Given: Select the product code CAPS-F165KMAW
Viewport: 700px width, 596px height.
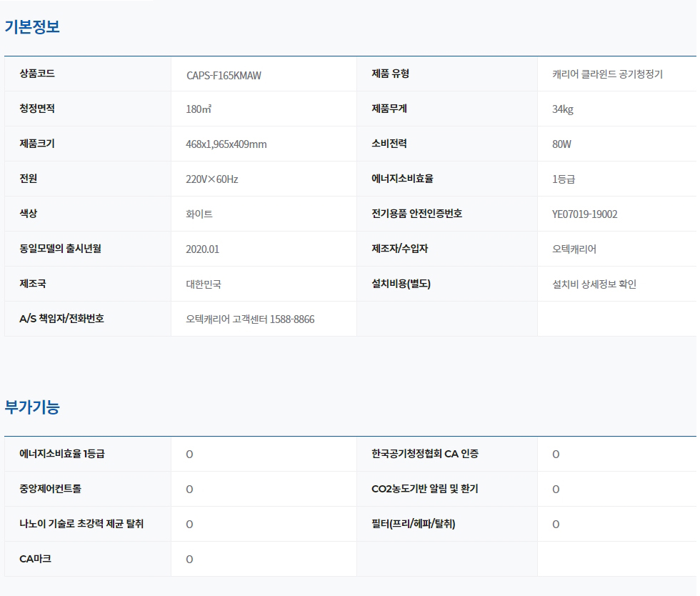Looking at the screenshot, I should 224,75.
